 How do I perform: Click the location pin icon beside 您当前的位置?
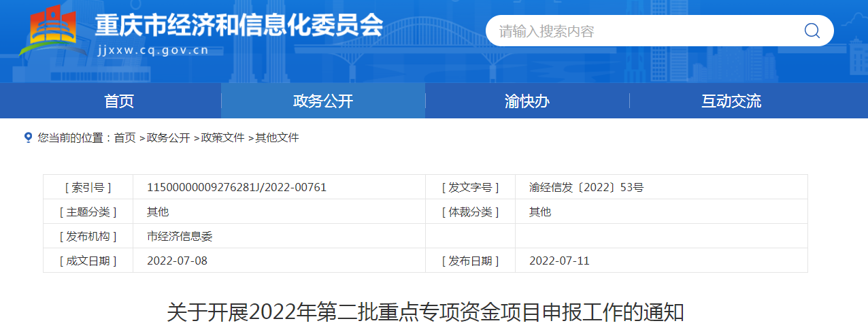[x=28, y=137]
